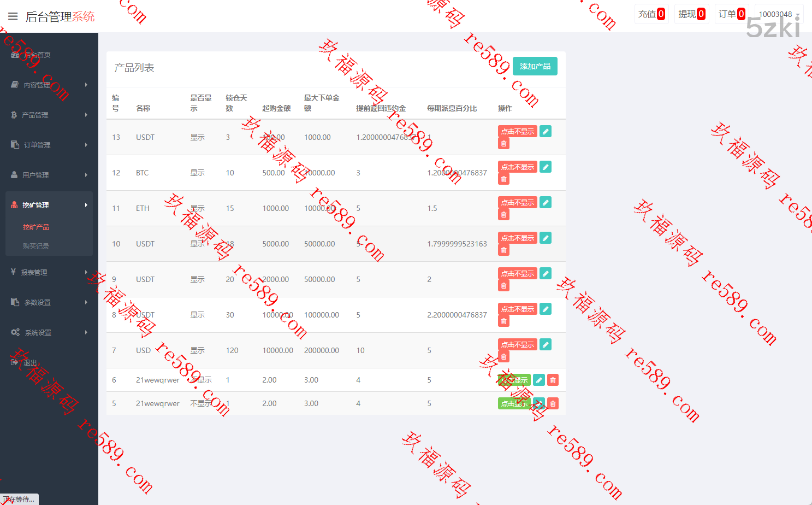Enable display for product 5 via green button
This screenshot has height=505, width=812.
[514, 403]
